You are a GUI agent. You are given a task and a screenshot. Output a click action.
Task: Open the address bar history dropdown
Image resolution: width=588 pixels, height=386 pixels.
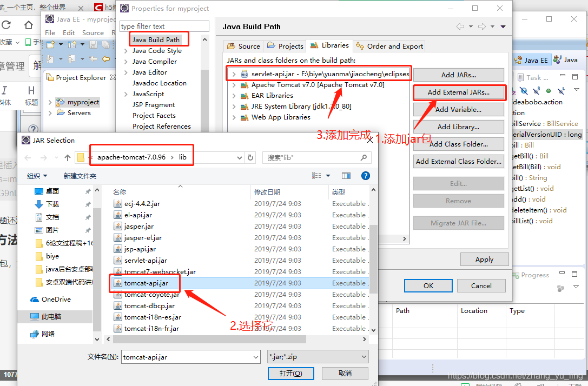tap(240, 158)
